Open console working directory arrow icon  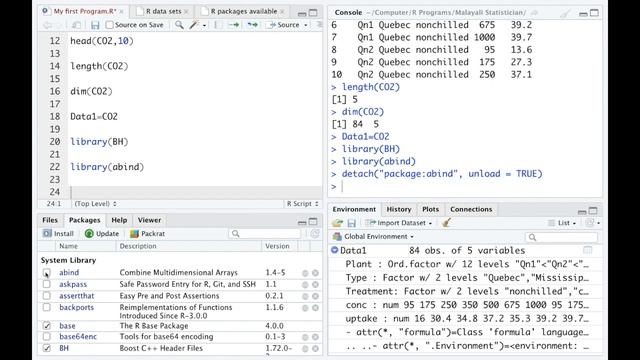point(534,13)
